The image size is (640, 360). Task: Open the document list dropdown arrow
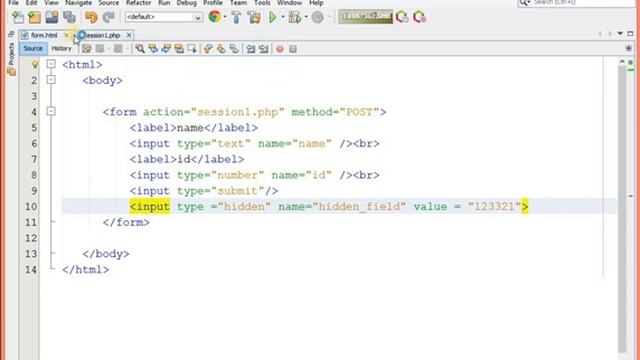click(620, 33)
